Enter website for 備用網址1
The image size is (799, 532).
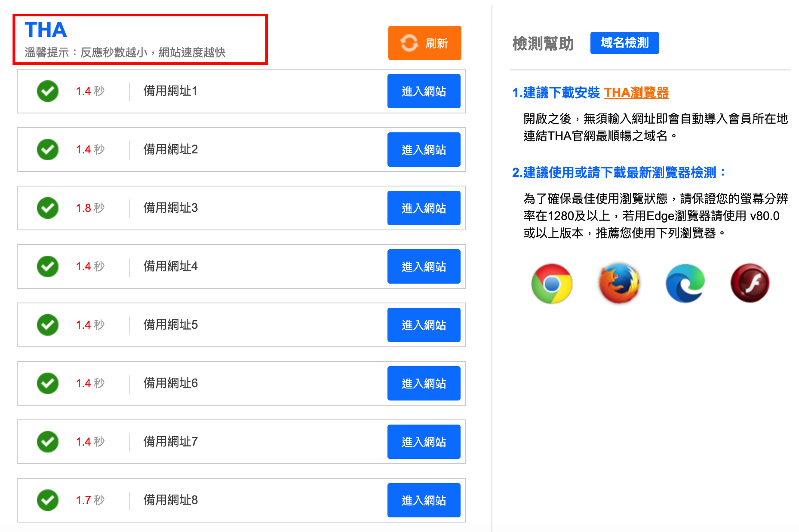[x=424, y=91]
